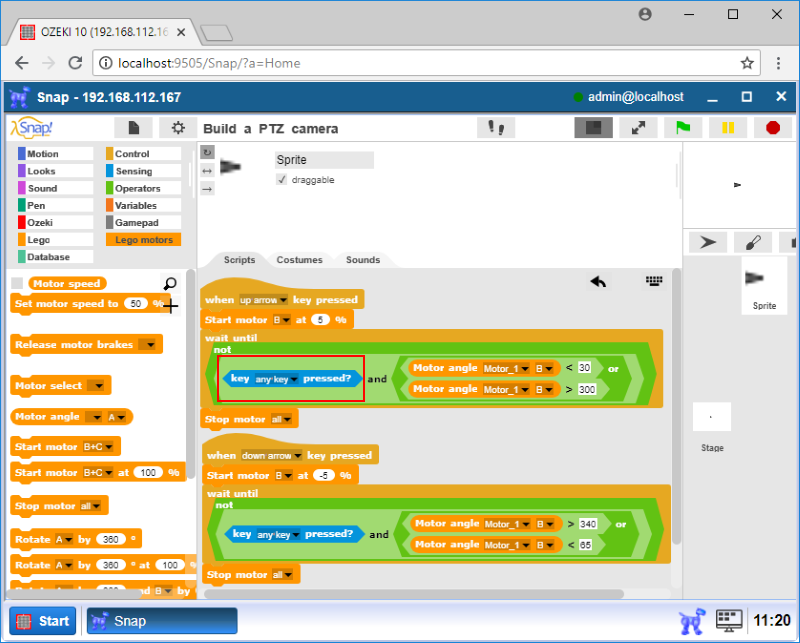Open 'any key' dropdown in first script
Screen dimensions: 800x643
(x=277, y=379)
